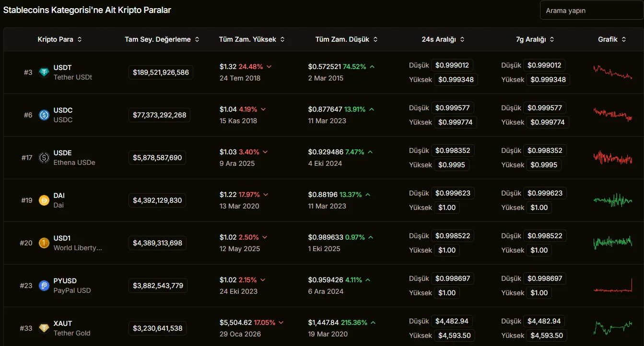Click the PayPal USD coin icon
The height and width of the screenshot is (346, 644).
click(44, 286)
